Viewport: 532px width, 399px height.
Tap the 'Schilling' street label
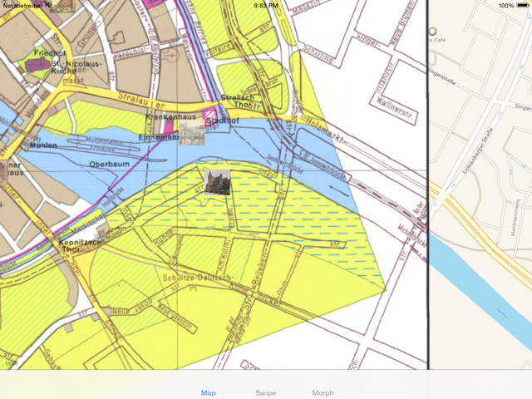click(x=318, y=55)
